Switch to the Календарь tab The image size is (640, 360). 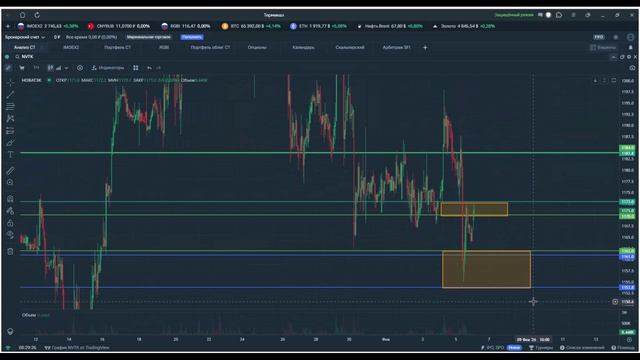(303, 47)
